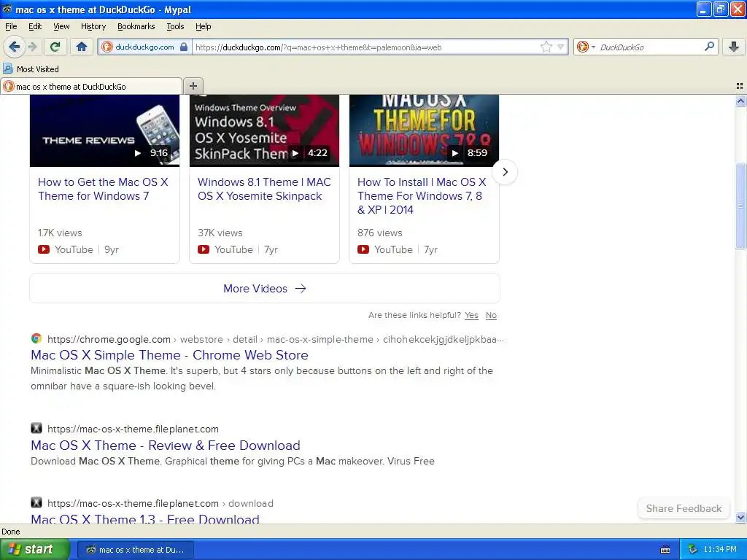Click the YouTube logo on the 9yr video card
This screenshot has height=560, width=747.
point(44,249)
